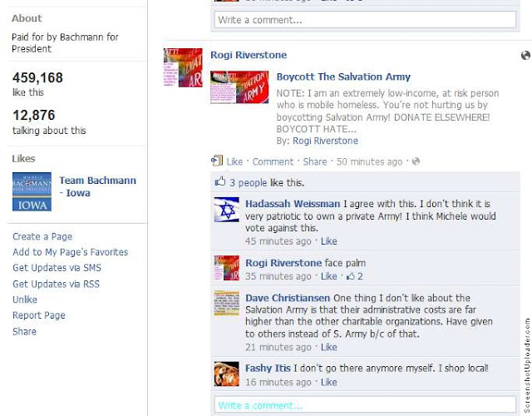Click the Team Bachmann Iowa page logo
This screenshot has height=416, width=532.
(x=32, y=192)
